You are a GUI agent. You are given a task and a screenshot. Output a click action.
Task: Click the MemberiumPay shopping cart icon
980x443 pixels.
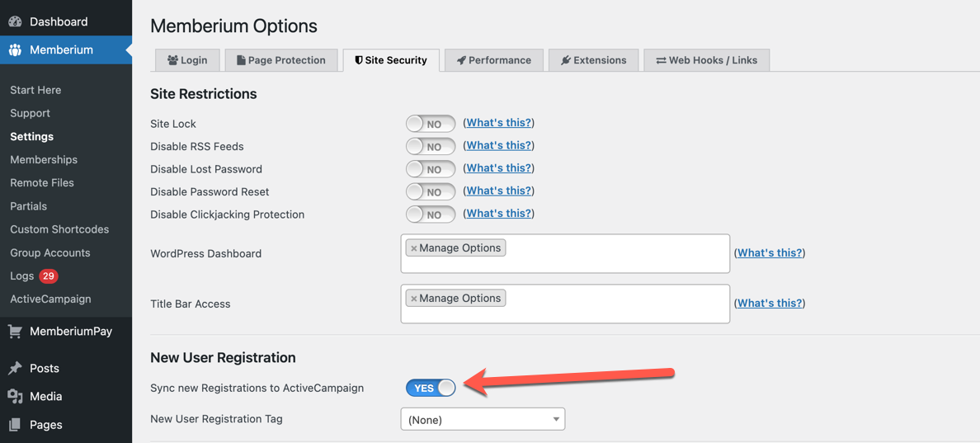[15, 332]
